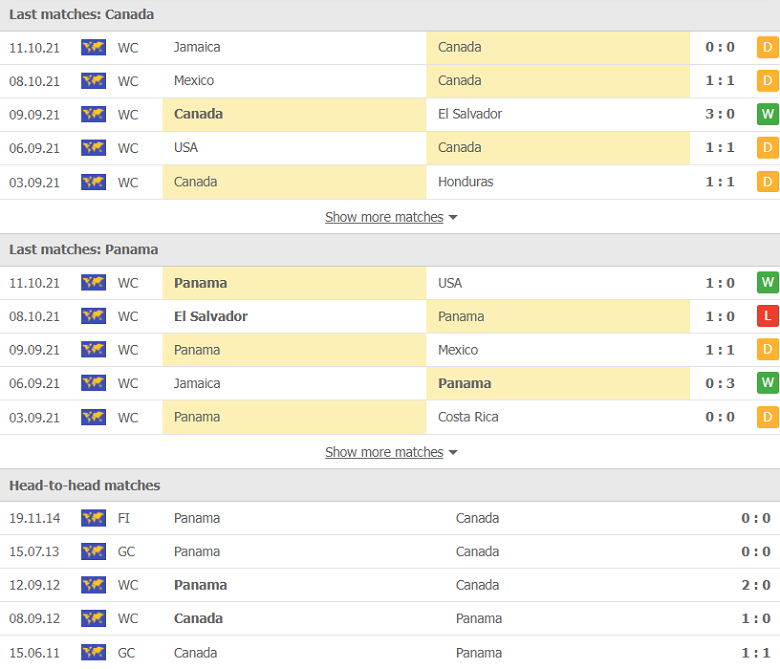Click the D badge on Panama vs Costa Rica
This screenshot has height=669, width=780.
tap(768, 417)
